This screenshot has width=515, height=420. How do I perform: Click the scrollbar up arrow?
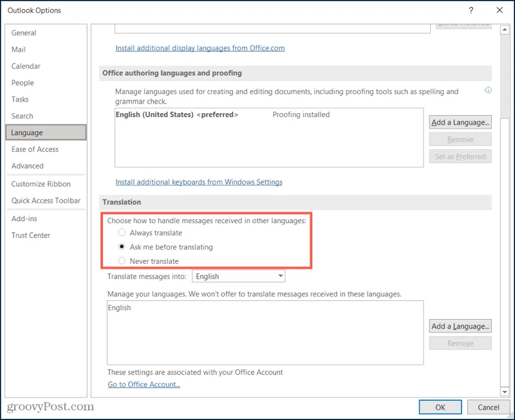[505, 30]
